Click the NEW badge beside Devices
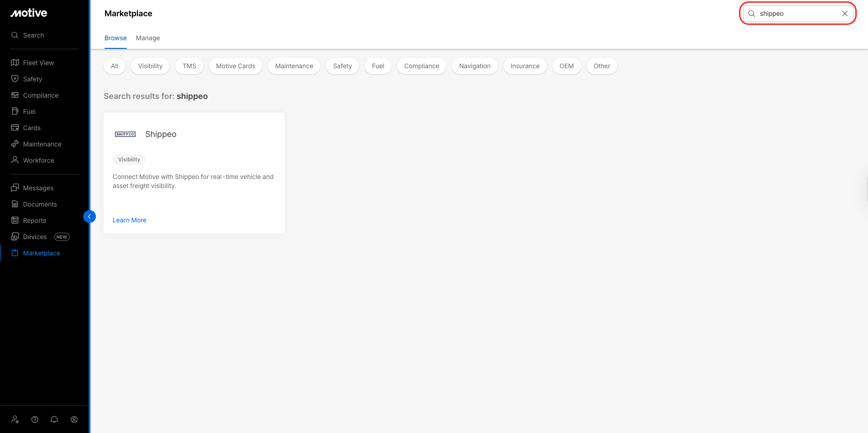 pyautogui.click(x=62, y=237)
